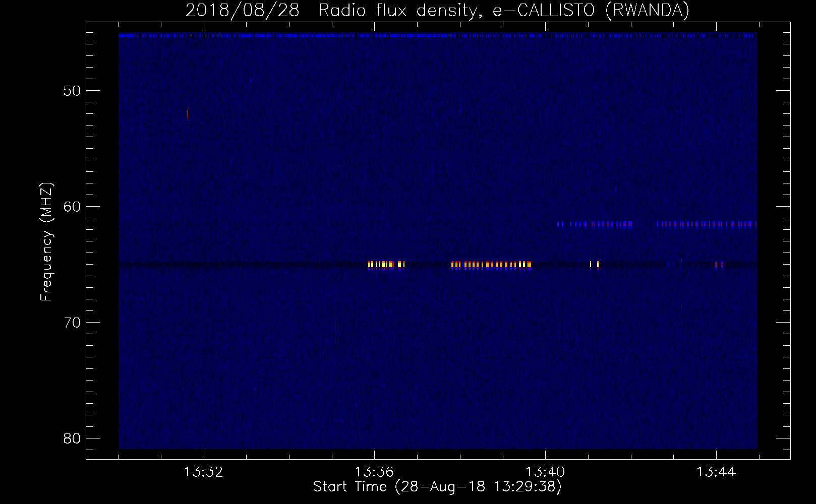Click the 13:36 time tick label
816x504 pixels.
pos(374,472)
